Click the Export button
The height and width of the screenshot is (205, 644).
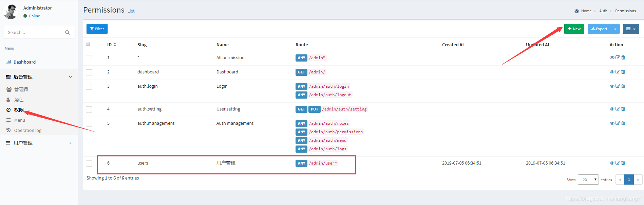[x=599, y=29]
